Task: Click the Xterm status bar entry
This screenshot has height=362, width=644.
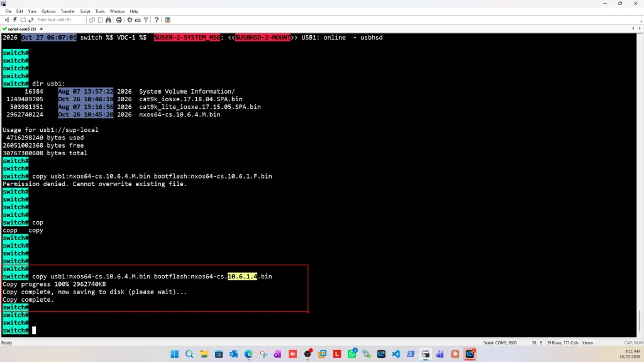Action: point(587,343)
